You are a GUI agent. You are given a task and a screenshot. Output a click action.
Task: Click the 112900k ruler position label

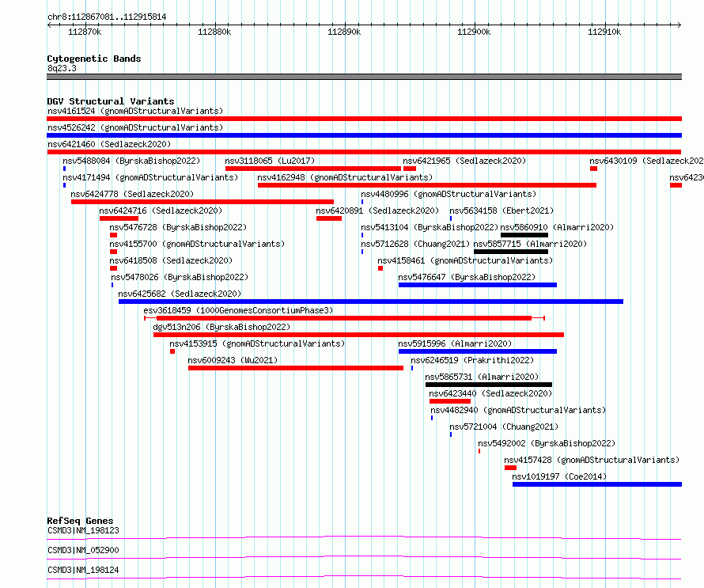[474, 32]
